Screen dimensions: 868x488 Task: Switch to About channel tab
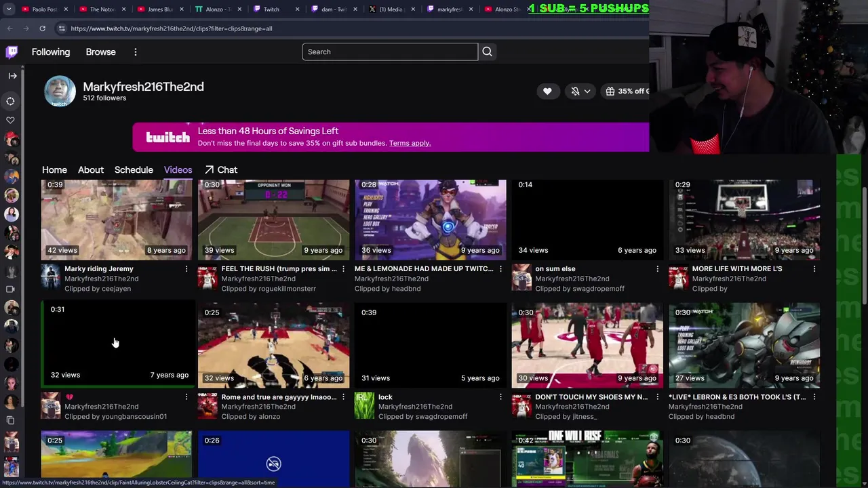pos(90,170)
